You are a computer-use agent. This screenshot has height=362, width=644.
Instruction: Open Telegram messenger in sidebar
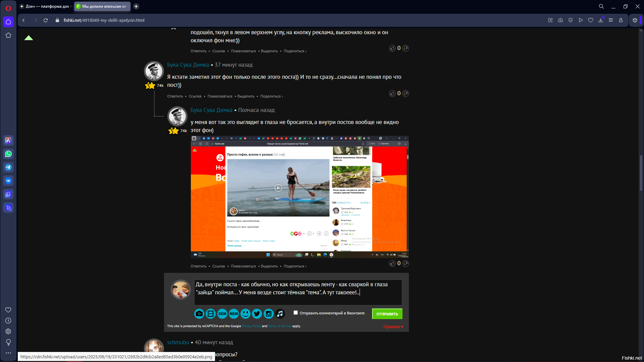pyautogui.click(x=8, y=167)
